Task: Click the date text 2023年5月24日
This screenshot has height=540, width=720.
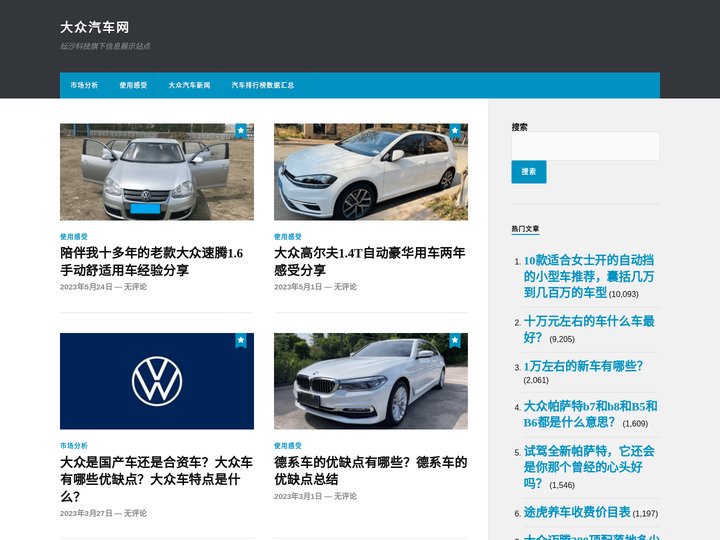Action: (86, 287)
